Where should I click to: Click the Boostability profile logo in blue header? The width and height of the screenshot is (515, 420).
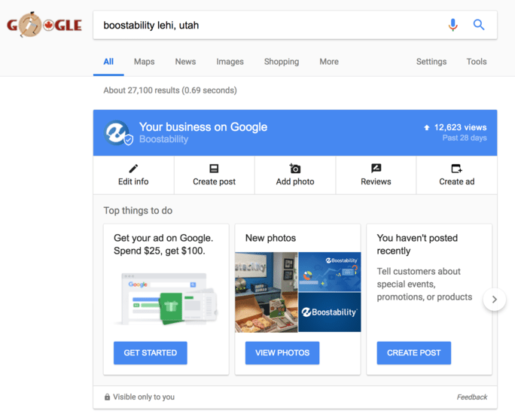pyautogui.click(x=117, y=132)
